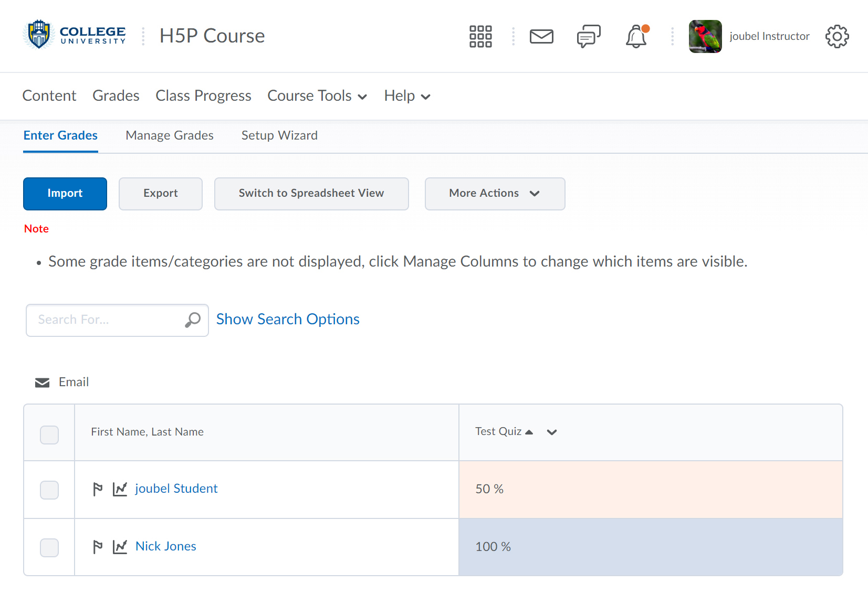Open the progress chart icon for Nick Jones

[120, 547]
